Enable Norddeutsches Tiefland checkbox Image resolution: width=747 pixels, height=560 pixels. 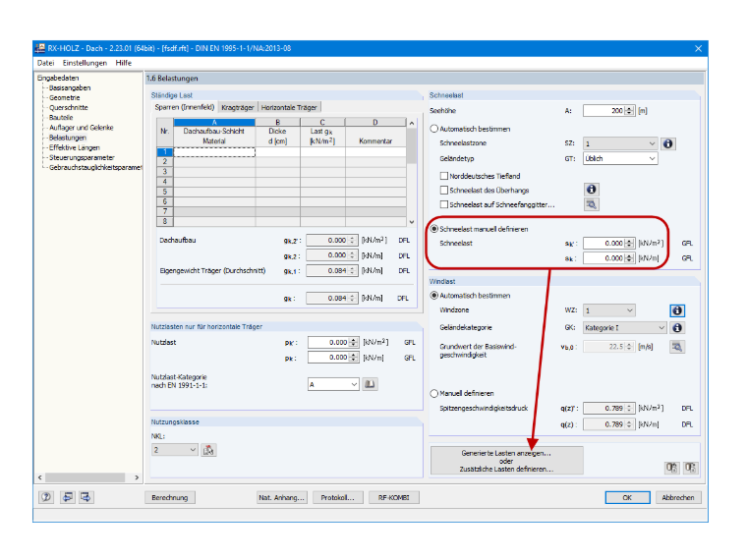pos(444,176)
